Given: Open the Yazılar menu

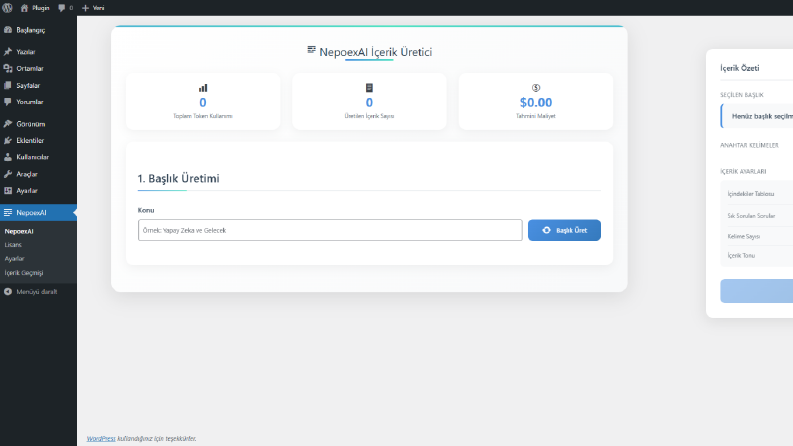Looking at the screenshot, I should pos(38,52).
